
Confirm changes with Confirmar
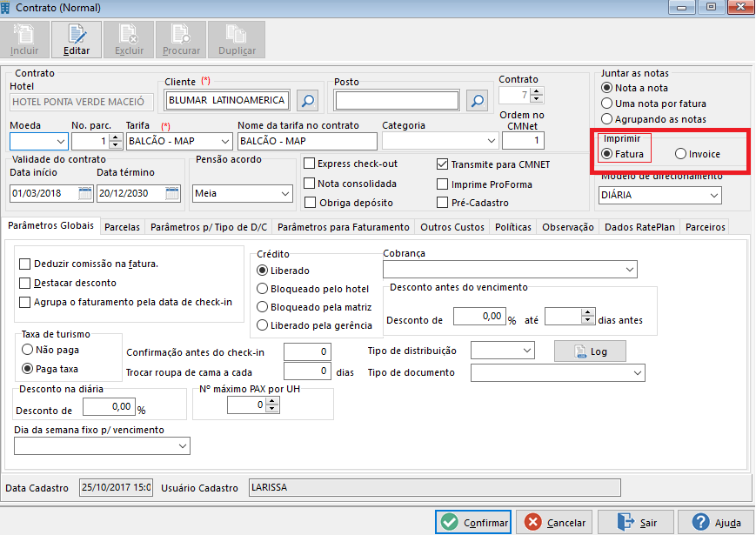[x=473, y=522]
